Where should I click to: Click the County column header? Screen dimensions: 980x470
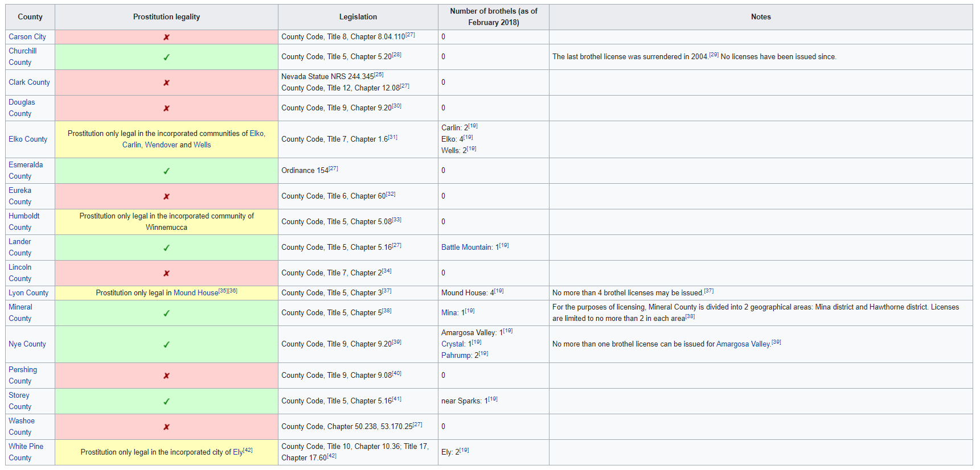30,17
